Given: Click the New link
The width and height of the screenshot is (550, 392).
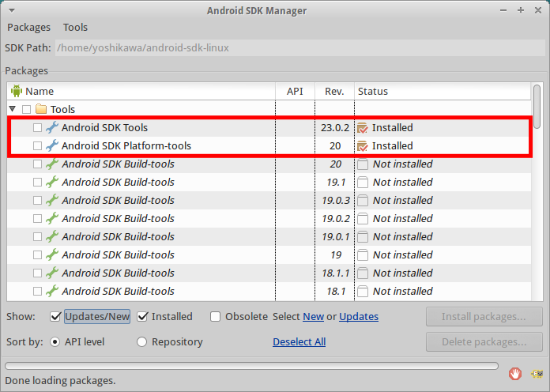Looking at the screenshot, I should [313, 317].
